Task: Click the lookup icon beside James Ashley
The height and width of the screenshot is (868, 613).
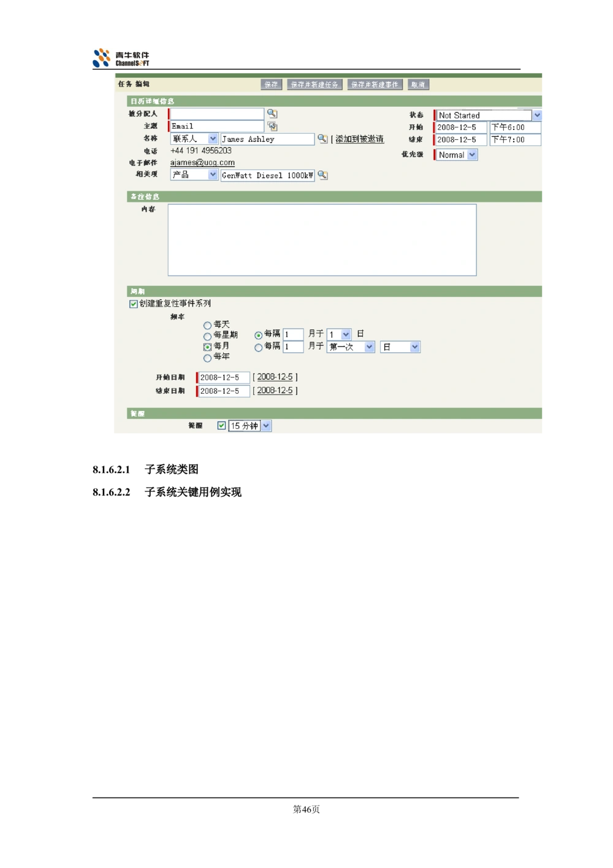Action: pyautogui.click(x=322, y=139)
